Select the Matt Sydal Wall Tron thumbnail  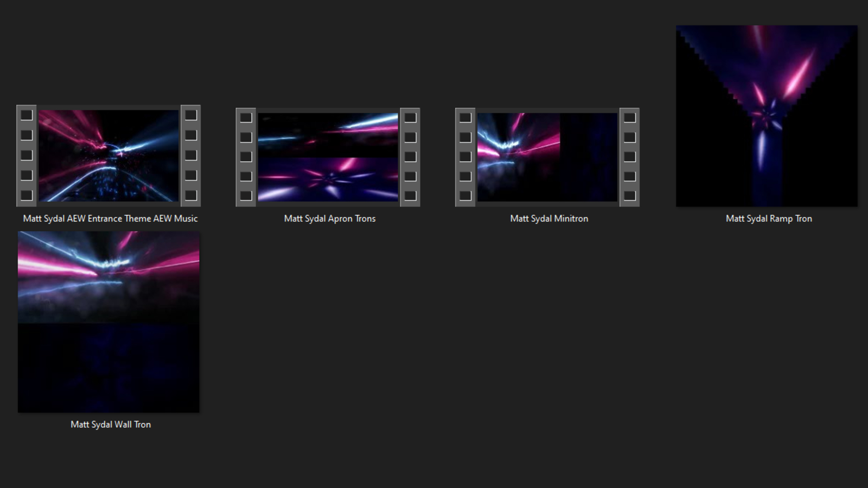tap(108, 322)
